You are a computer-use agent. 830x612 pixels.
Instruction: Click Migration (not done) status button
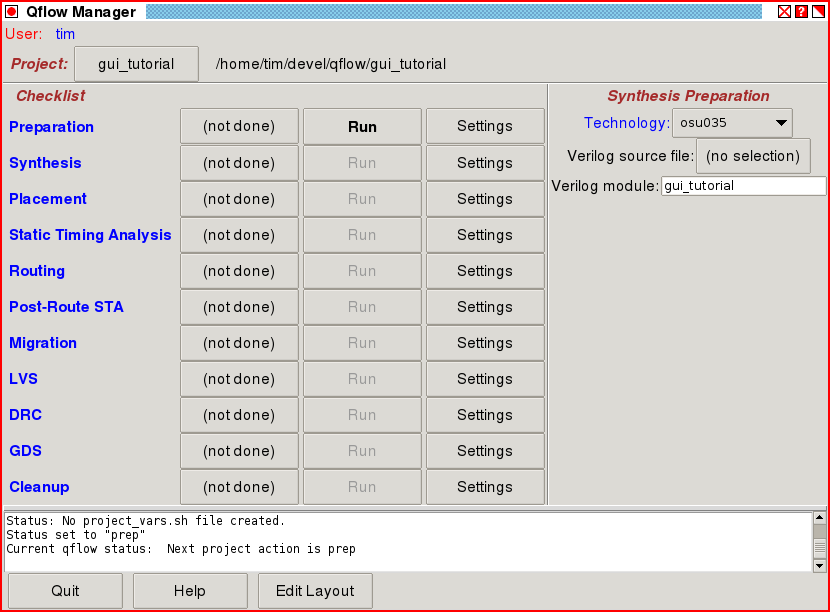click(239, 343)
